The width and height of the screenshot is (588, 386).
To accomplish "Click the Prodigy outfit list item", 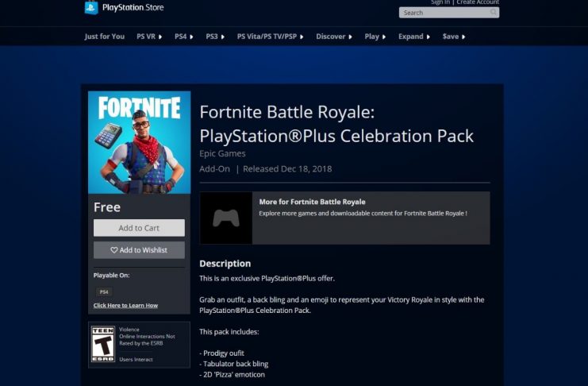I will pos(221,353).
